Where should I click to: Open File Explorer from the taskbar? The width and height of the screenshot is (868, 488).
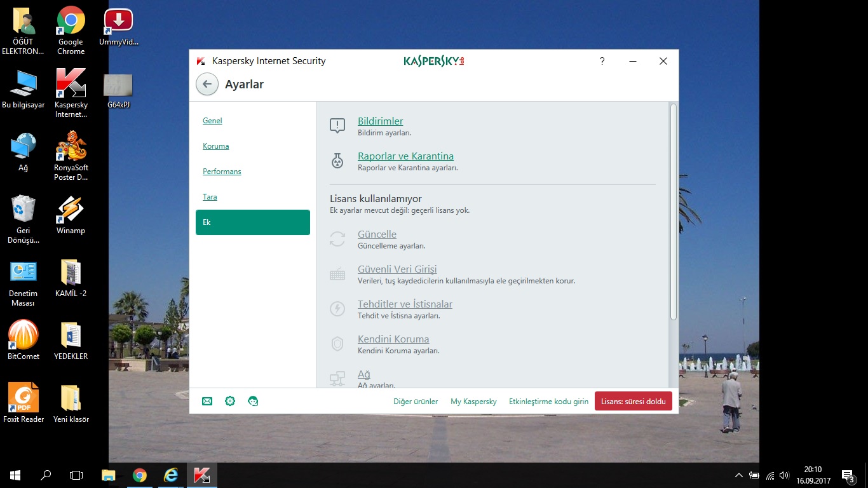(x=109, y=475)
